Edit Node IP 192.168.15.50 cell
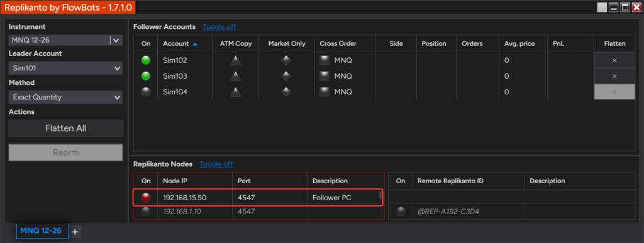 (x=195, y=198)
